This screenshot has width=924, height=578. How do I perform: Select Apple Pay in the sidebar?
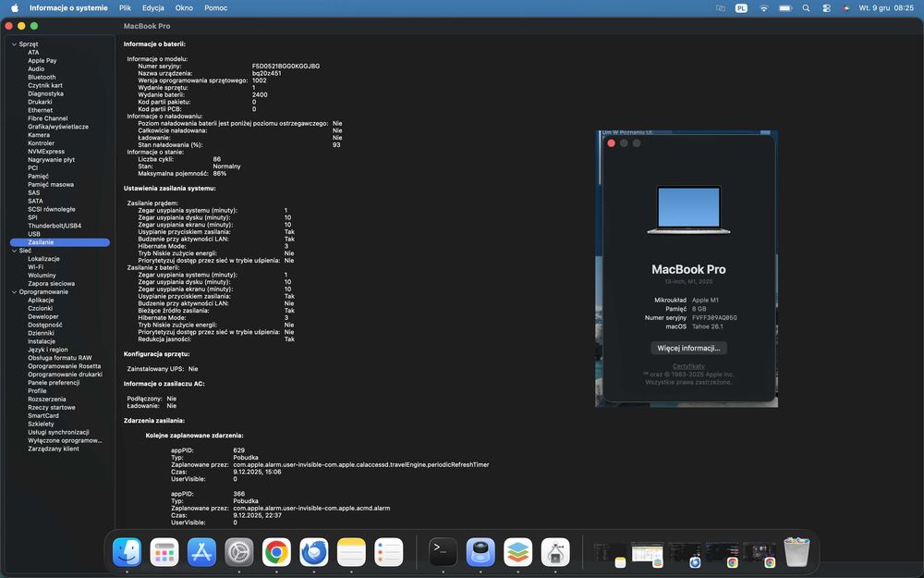coord(43,61)
